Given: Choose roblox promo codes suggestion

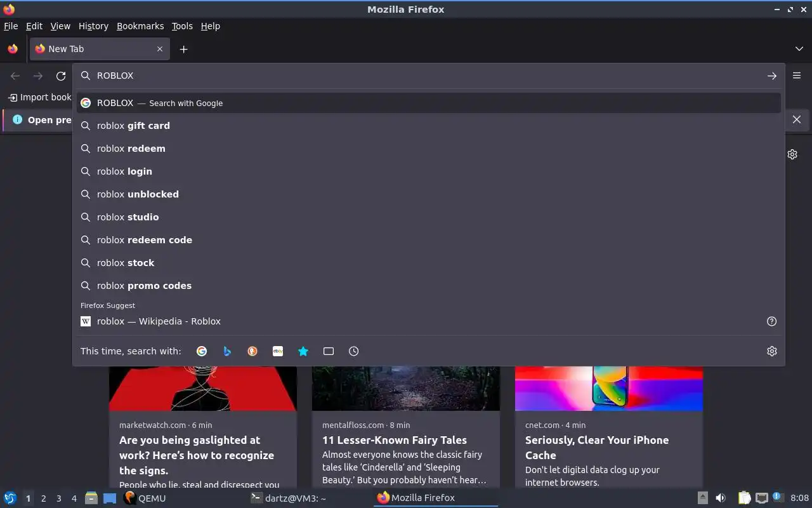Looking at the screenshot, I should coord(428,286).
